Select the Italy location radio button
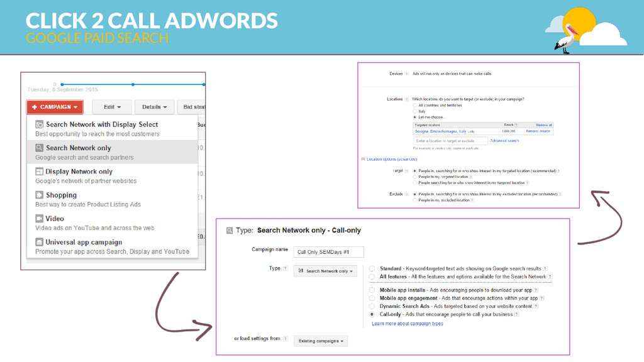Viewport: 644px width, 362px height. point(415,111)
